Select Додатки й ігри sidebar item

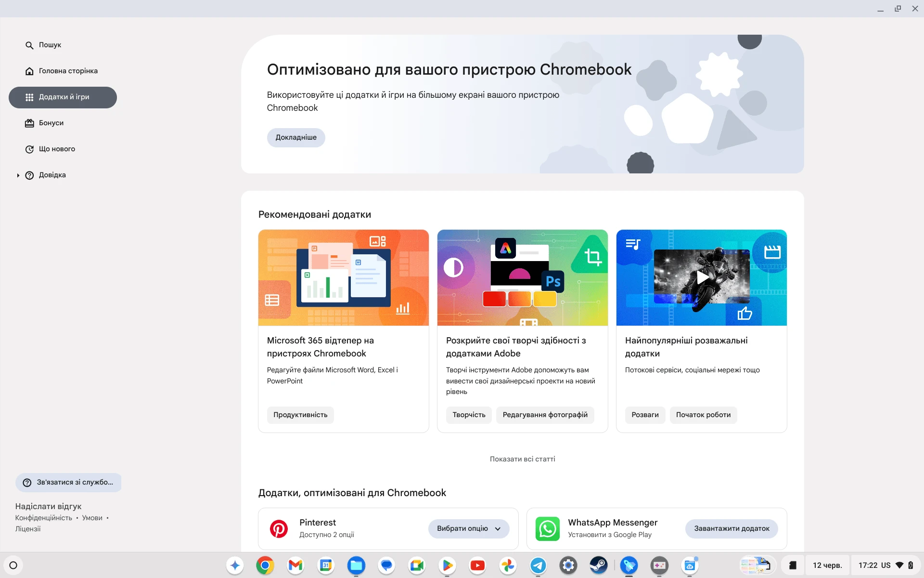(x=63, y=97)
